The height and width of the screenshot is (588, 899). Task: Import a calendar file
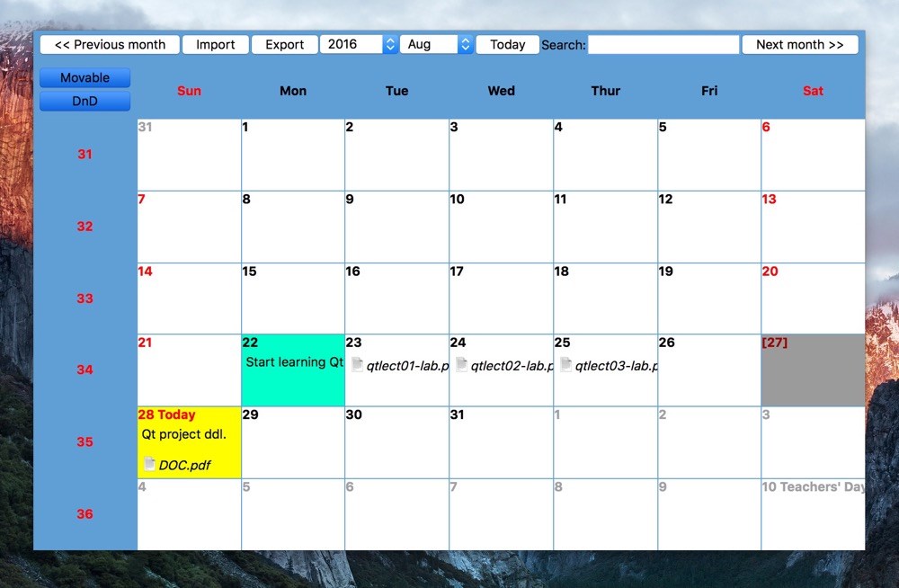click(x=215, y=44)
